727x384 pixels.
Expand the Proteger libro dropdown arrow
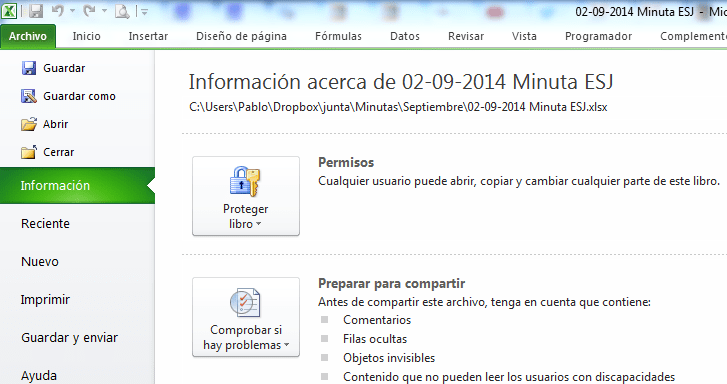point(259,224)
